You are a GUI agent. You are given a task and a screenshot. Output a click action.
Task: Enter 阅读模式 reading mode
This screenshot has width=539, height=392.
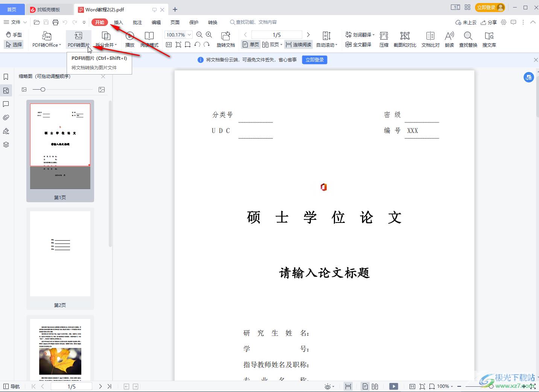[x=149, y=39]
